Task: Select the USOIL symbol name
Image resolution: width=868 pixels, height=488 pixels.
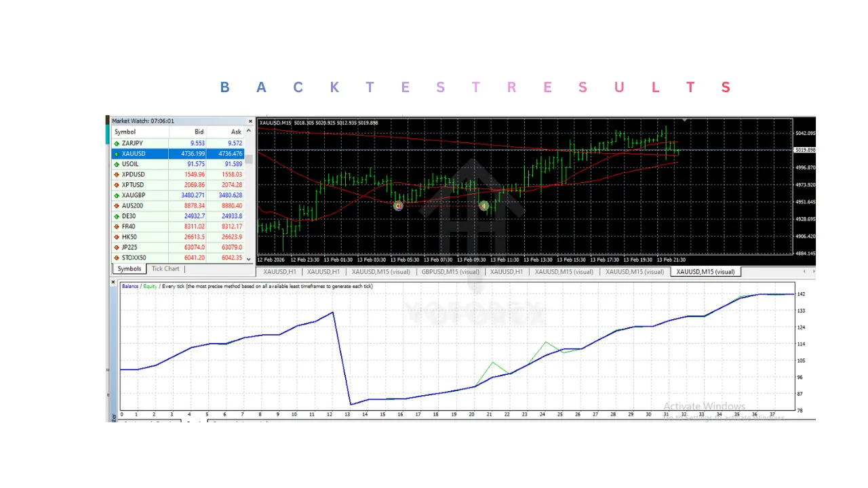Action: pyautogui.click(x=130, y=164)
